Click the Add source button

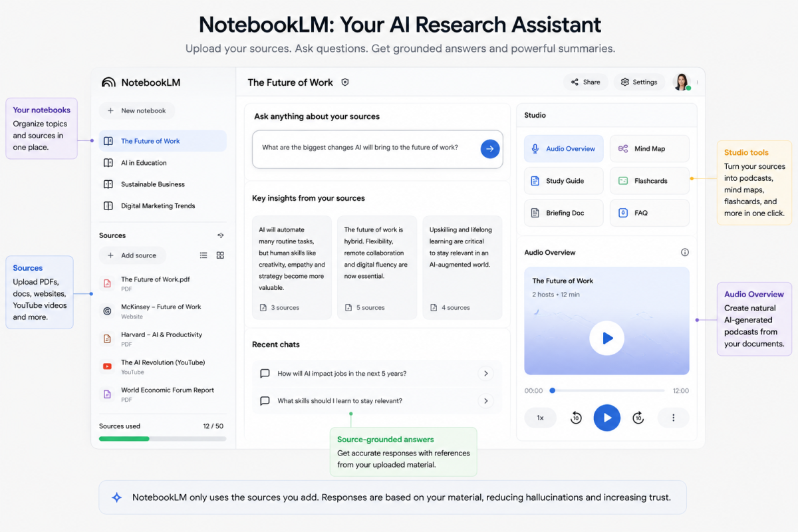pyautogui.click(x=132, y=255)
